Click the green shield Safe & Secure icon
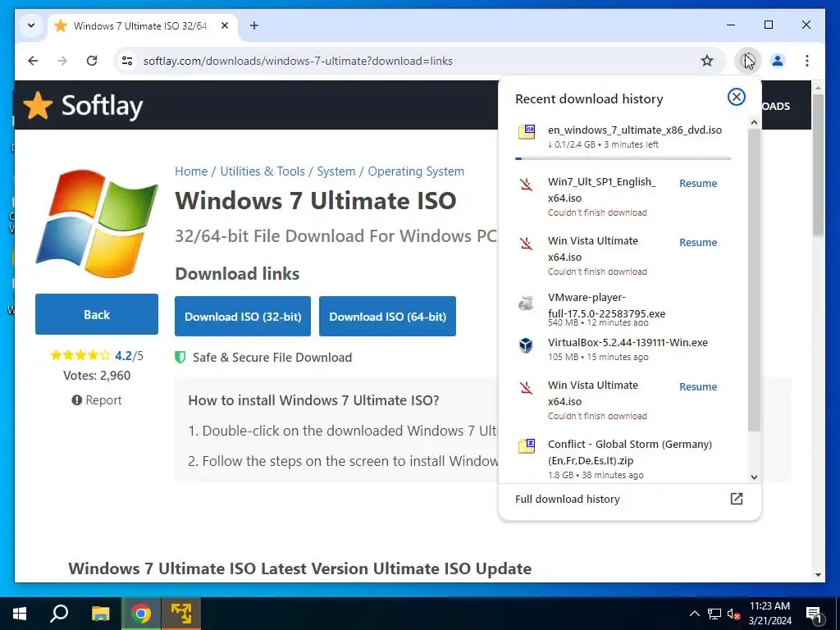 (180, 358)
